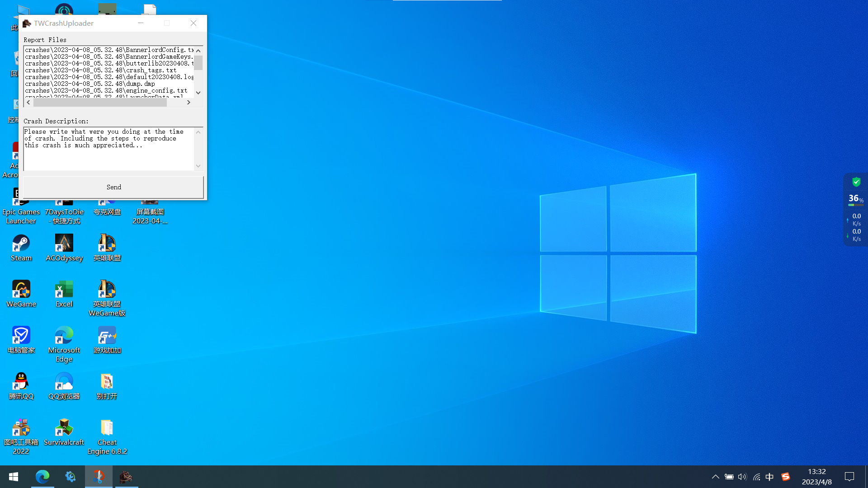Open Microsoft Edge from the taskbar

pos(42,477)
